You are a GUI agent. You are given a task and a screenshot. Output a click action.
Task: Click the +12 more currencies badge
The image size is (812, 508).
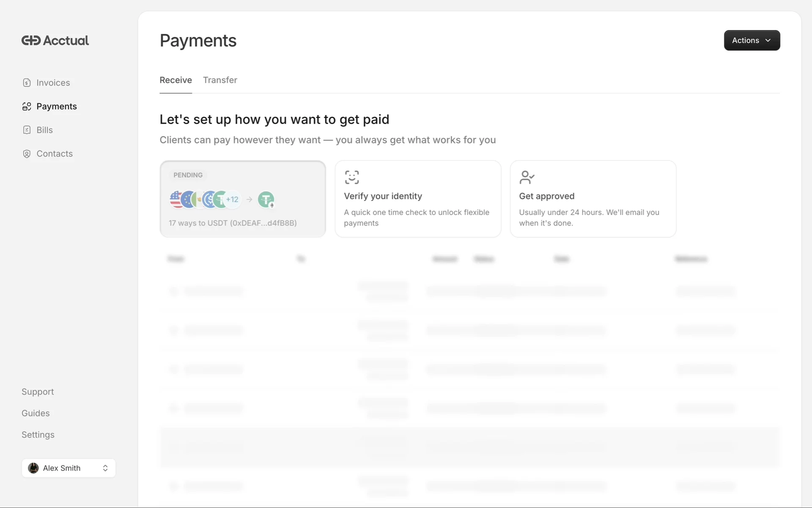coord(233,199)
